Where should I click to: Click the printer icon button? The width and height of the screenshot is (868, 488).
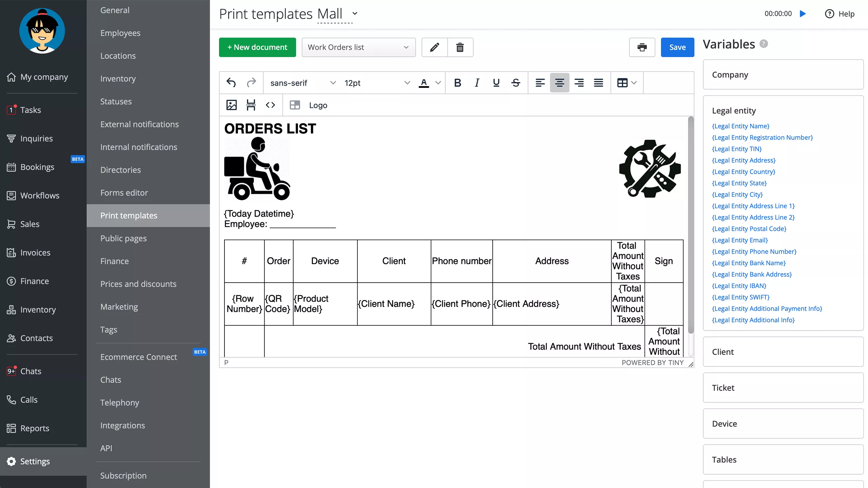(642, 47)
